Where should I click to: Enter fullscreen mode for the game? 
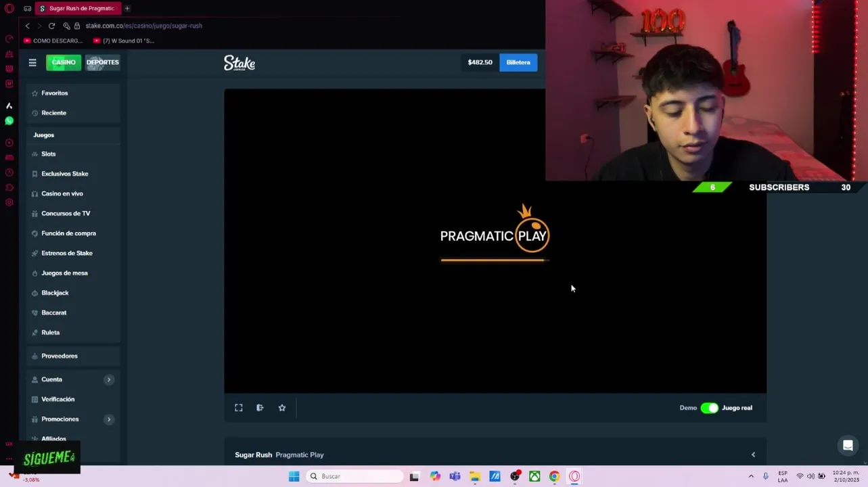pos(239,408)
